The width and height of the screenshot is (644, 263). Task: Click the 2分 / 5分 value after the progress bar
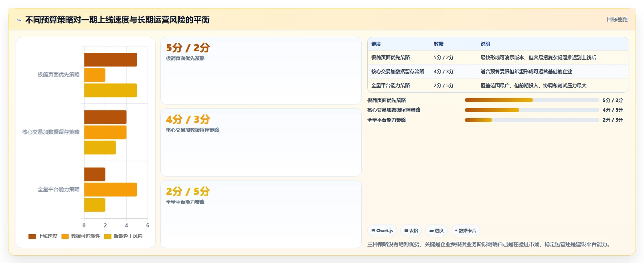pos(613,120)
